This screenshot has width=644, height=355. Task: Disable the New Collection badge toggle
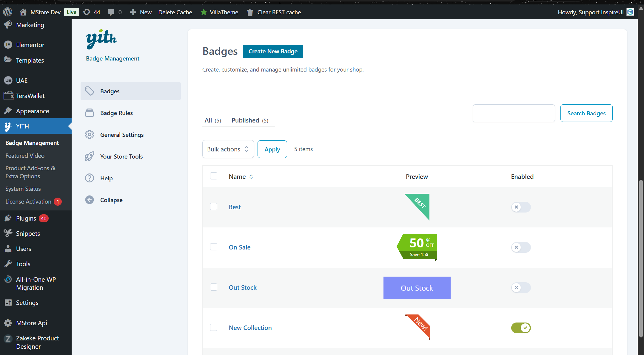[x=521, y=328]
